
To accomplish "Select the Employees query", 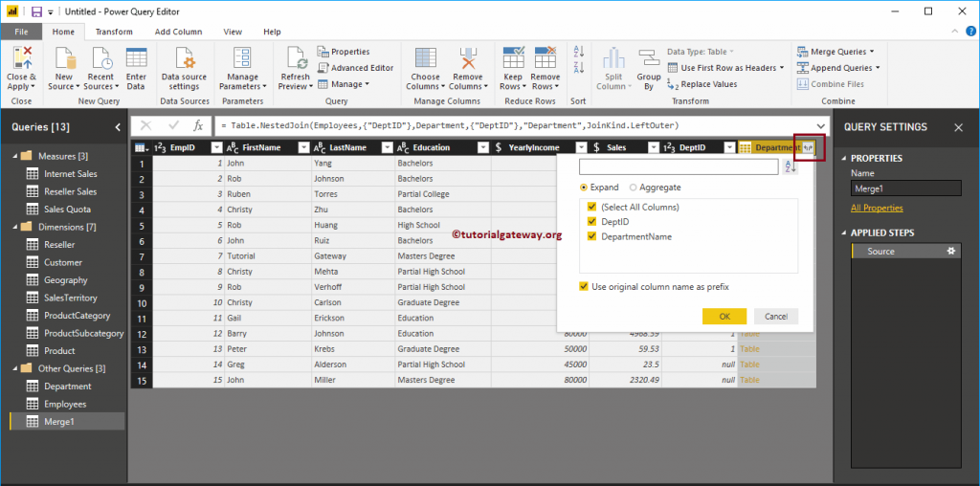I will tap(65, 404).
